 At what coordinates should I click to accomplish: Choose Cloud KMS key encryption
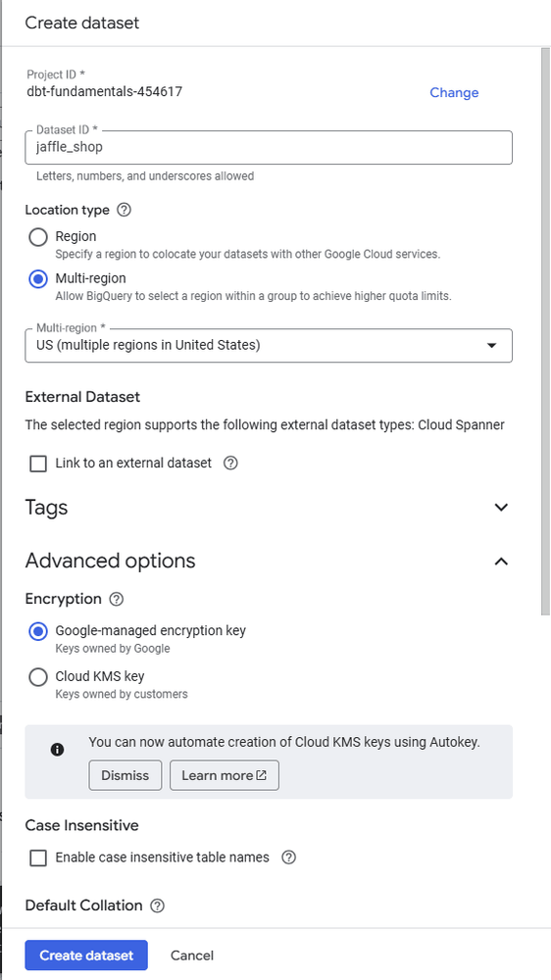pyautogui.click(x=38, y=677)
